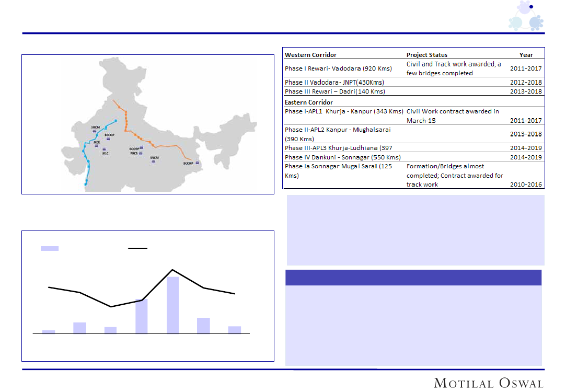
Task: Click the Western Corridor table header
Action: pyautogui.click(x=310, y=55)
